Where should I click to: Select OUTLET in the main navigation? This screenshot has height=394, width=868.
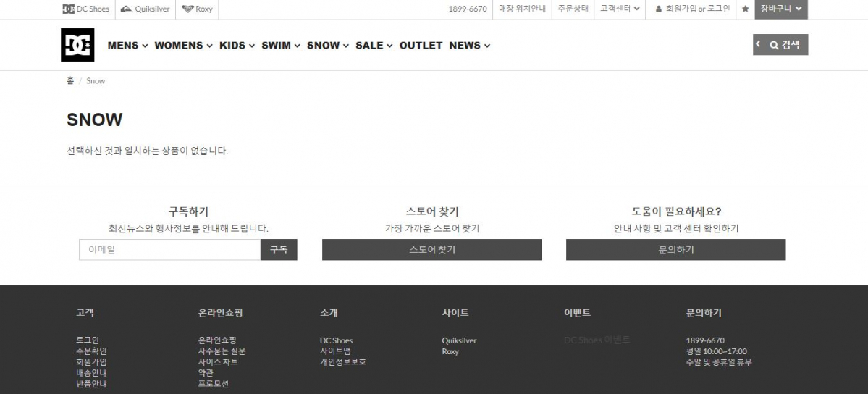[x=421, y=45]
